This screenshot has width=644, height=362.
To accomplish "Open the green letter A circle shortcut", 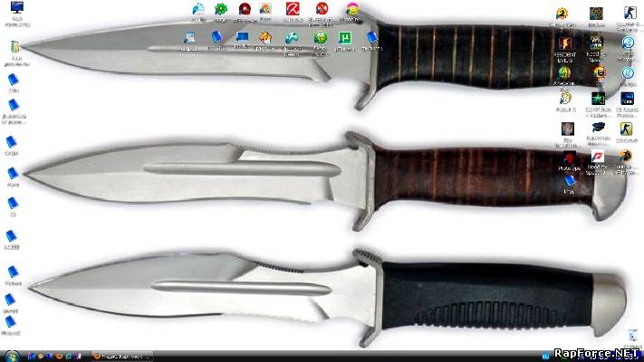I will pos(564,72).
